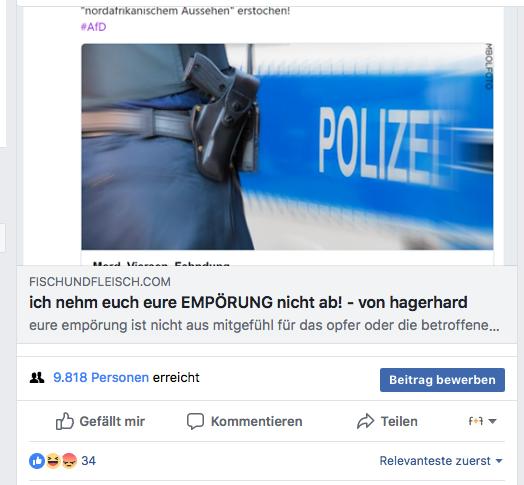Open the post-as identity selector dropdown
This screenshot has width=524, height=485.
pyautogui.click(x=482, y=421)
